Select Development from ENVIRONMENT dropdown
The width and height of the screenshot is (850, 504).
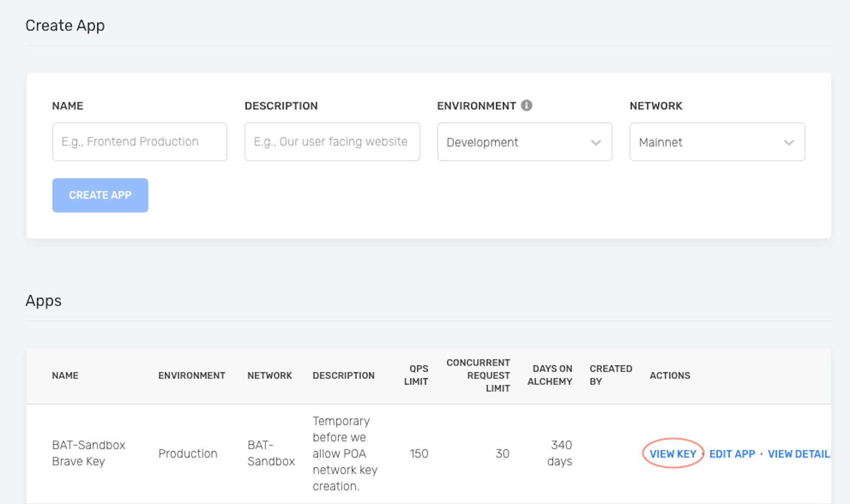(522, 142)
